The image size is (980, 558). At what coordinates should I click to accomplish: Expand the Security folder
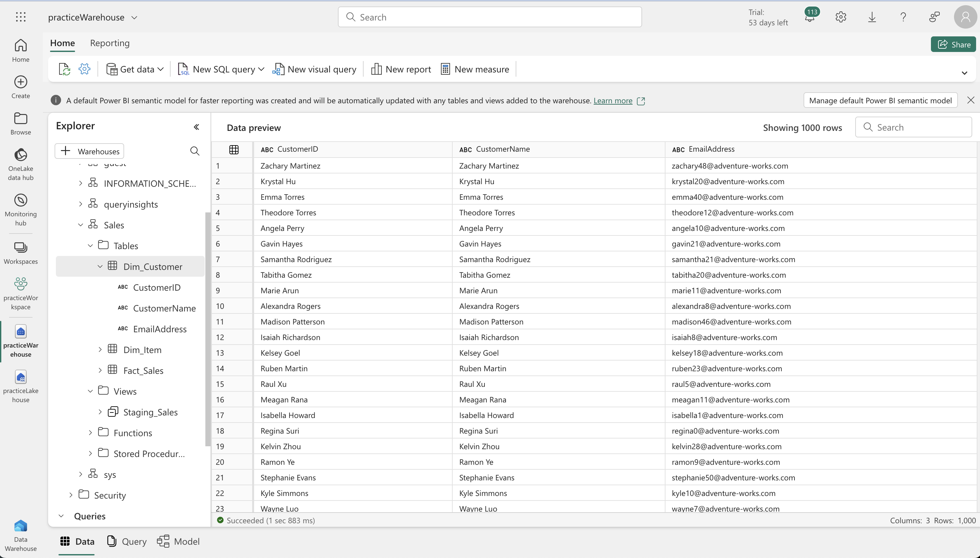click(x=71, y=495)
